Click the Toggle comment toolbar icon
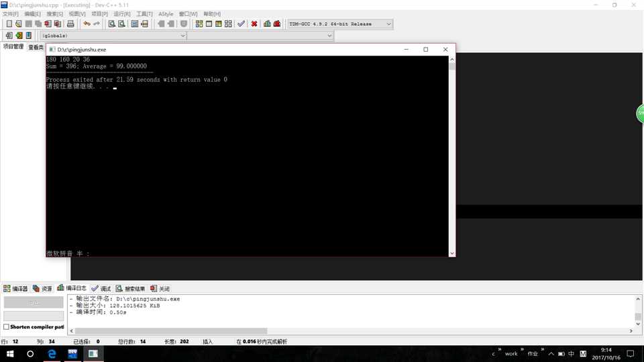The width and height of the screenshot is (644, 362). [184, 24]
